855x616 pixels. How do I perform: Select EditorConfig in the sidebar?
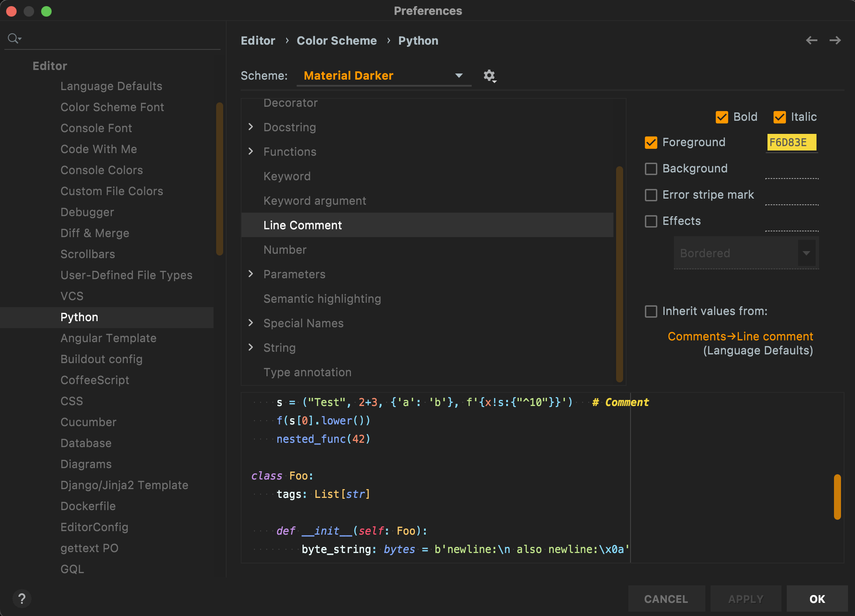94,527
